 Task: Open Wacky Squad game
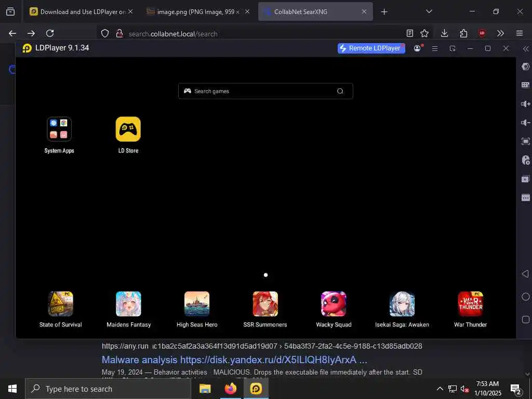coord(334,304)
